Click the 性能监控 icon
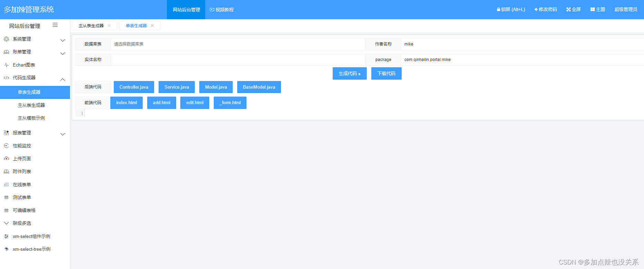Viewport: 644px width, 269px height. point(6,146)
